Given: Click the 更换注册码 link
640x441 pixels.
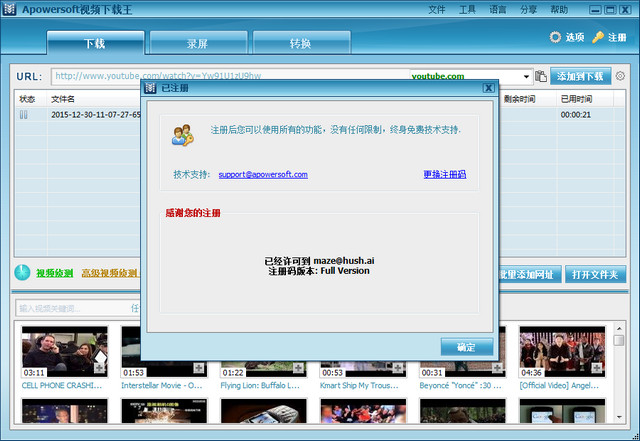Looking at the screenshot, I should (444, 174).
